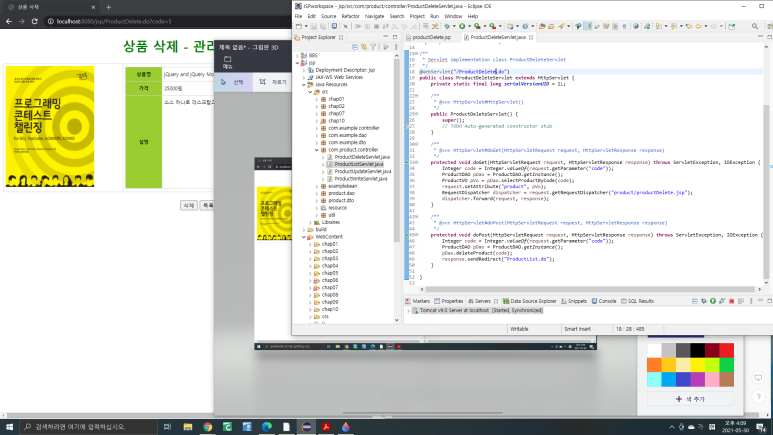The image size is (773, 435).
Task: Open the Window menu in Eclipse
Action: point(453,16)
